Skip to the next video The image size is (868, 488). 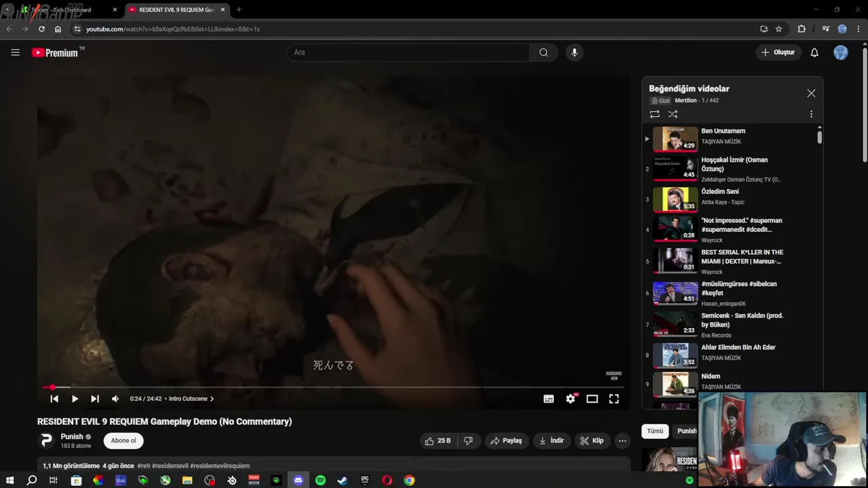pos(95,399)
